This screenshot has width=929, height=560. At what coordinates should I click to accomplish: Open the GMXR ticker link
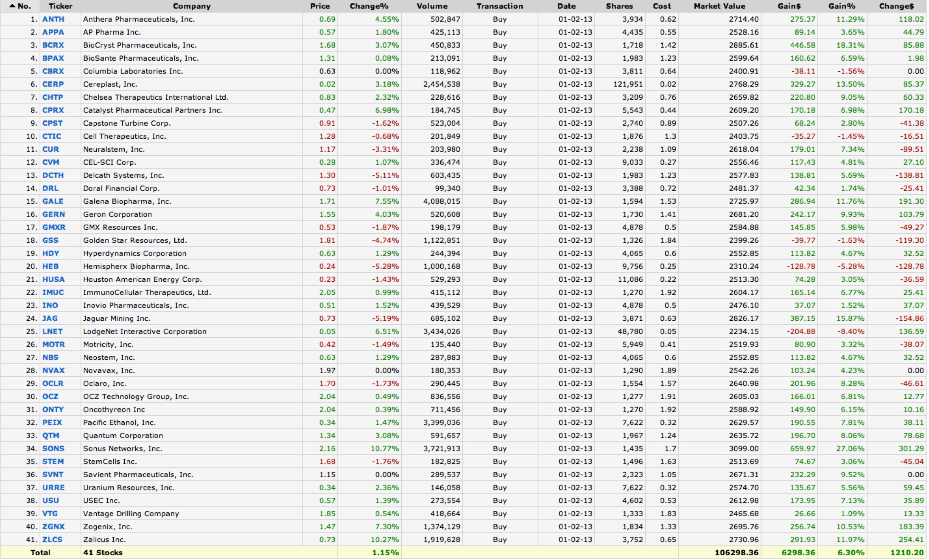pos(54,227)
